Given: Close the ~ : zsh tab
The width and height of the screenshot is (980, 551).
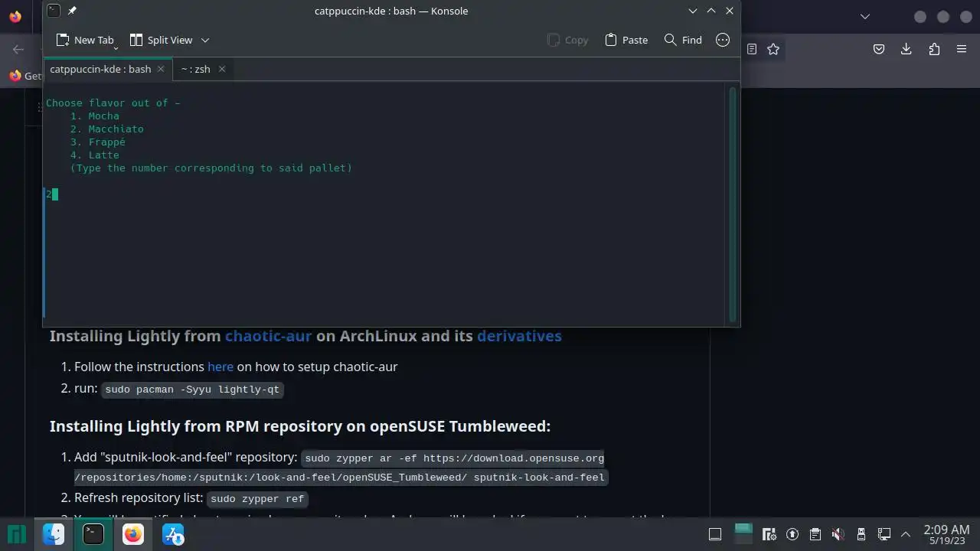Looking at the screenshot, I should click(222, 69).
